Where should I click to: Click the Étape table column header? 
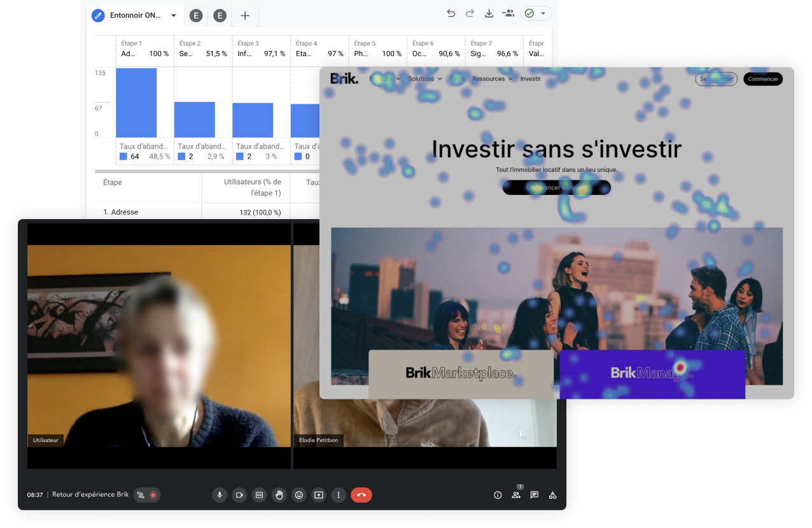point(113,182)
